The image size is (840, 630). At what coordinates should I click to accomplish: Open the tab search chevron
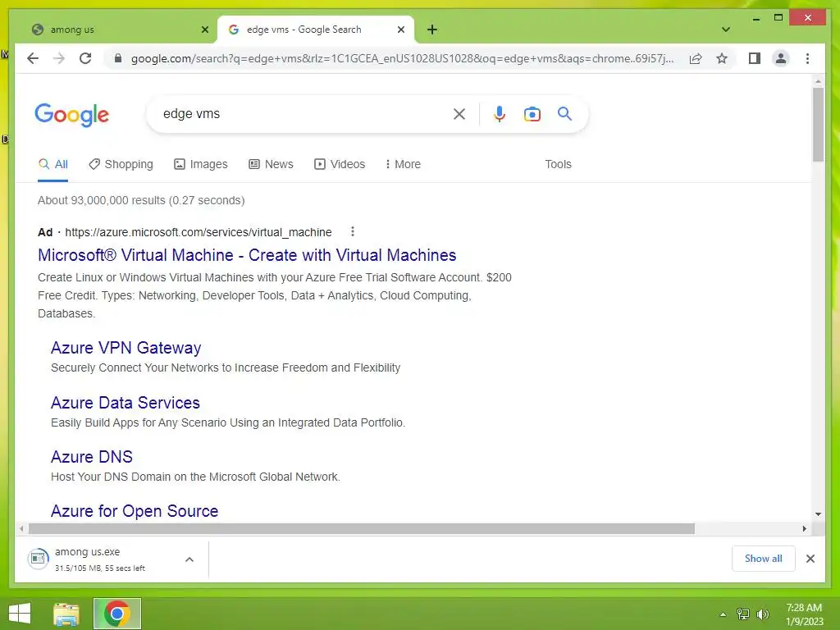pos(725,30)
